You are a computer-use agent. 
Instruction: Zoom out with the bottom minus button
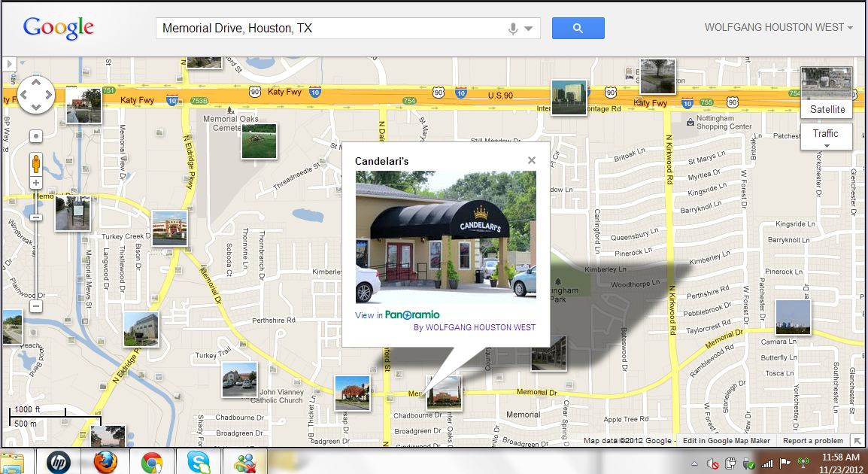pos(36,306)
